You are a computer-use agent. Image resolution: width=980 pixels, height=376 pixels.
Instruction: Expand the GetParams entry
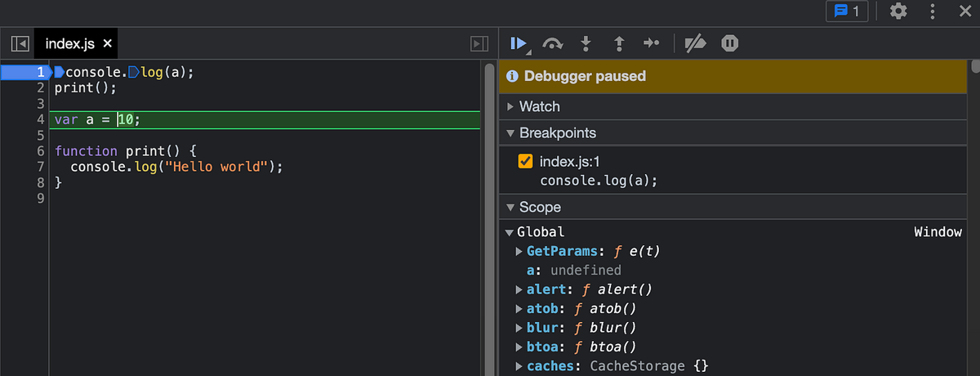point(519,252)
